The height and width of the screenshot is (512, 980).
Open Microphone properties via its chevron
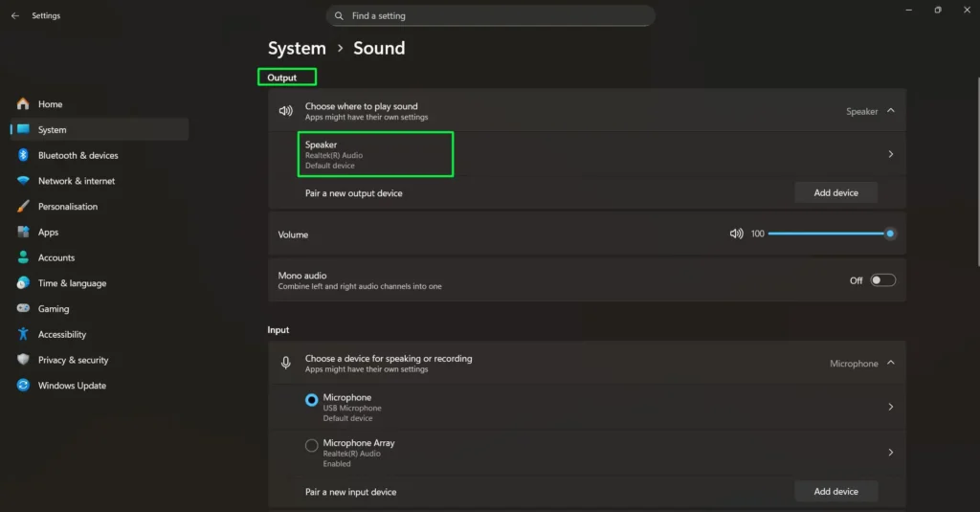(891, 407)
